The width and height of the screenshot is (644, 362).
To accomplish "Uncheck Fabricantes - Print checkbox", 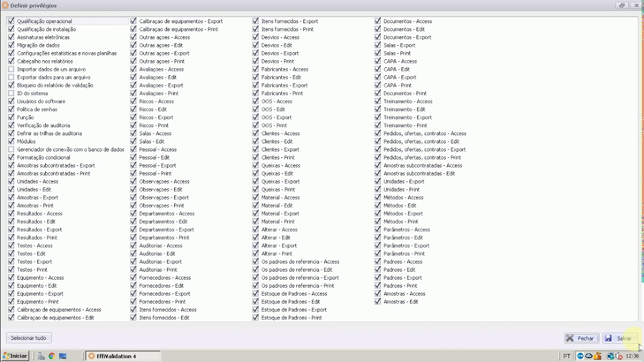I will pyautogui.click(x=256, y=94).
